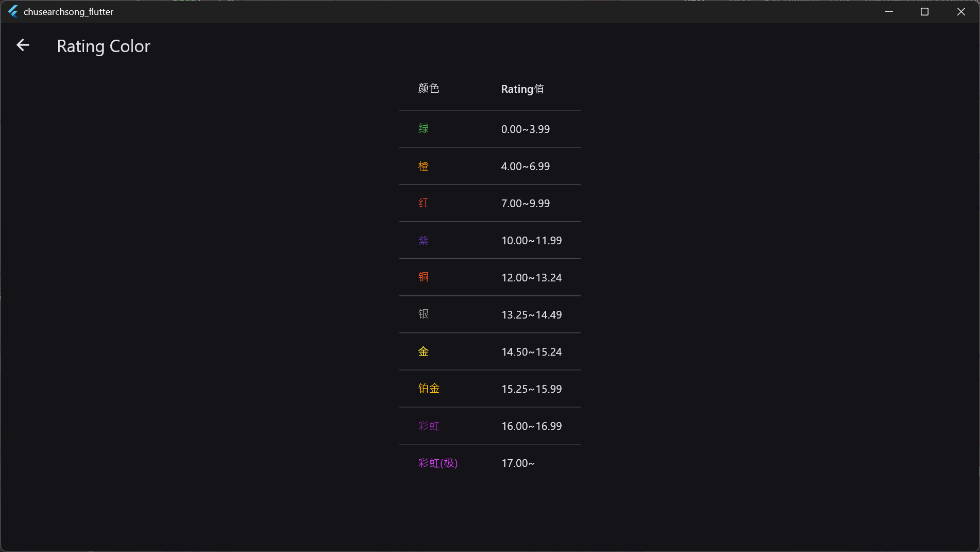Screen dimensions: 980x552
Task: Select the red 红 color label
Action: click(424, 203)
